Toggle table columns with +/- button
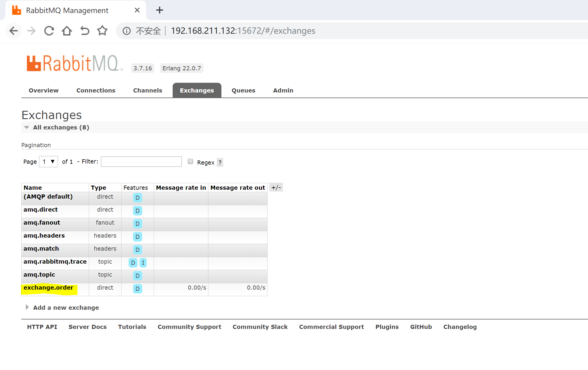Image resolution: width=588 pixels, height=370 pixels. tap(276, 187)
